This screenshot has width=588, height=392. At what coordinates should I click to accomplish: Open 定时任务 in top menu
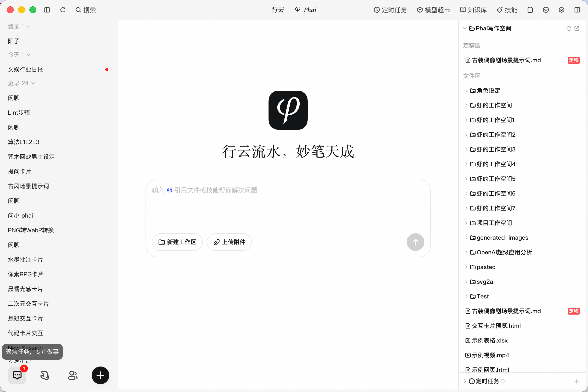(390, 10)
